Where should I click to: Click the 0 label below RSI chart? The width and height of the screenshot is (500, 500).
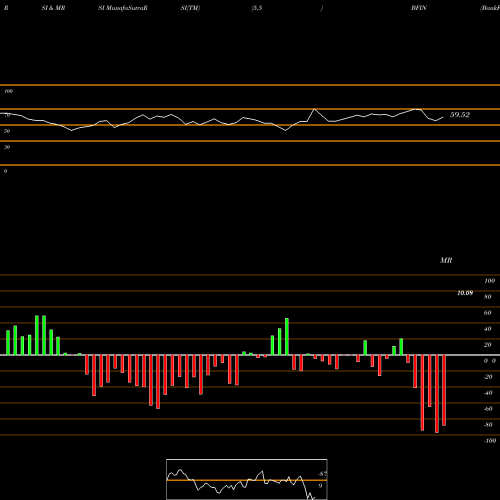(5, 171)
